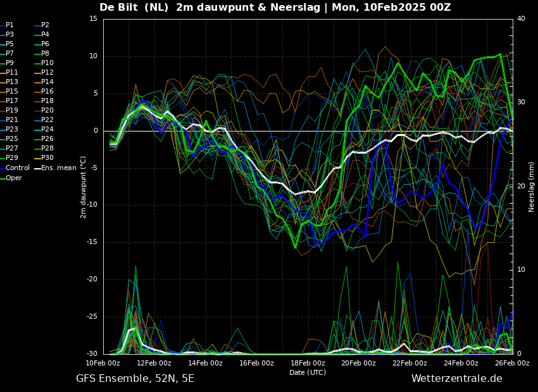Select the P2 legend label
This screenshot has width=538, height=392.
42,25
